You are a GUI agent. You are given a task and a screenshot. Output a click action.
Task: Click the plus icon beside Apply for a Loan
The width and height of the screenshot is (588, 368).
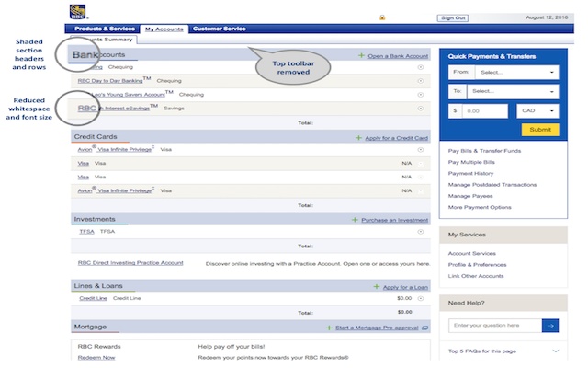377,287
